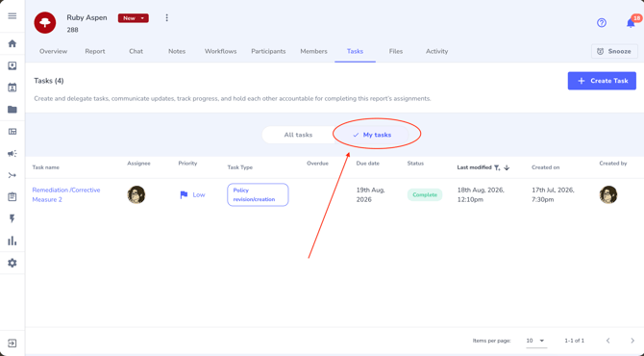Click the Snooze button
Viewport: 644px width, 356px height.
pos(614,51)
